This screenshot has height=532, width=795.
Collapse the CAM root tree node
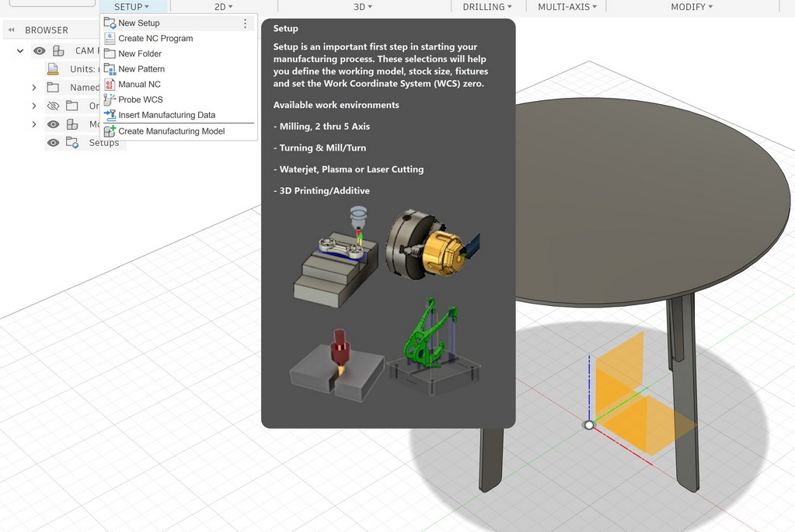coord(20,50)
